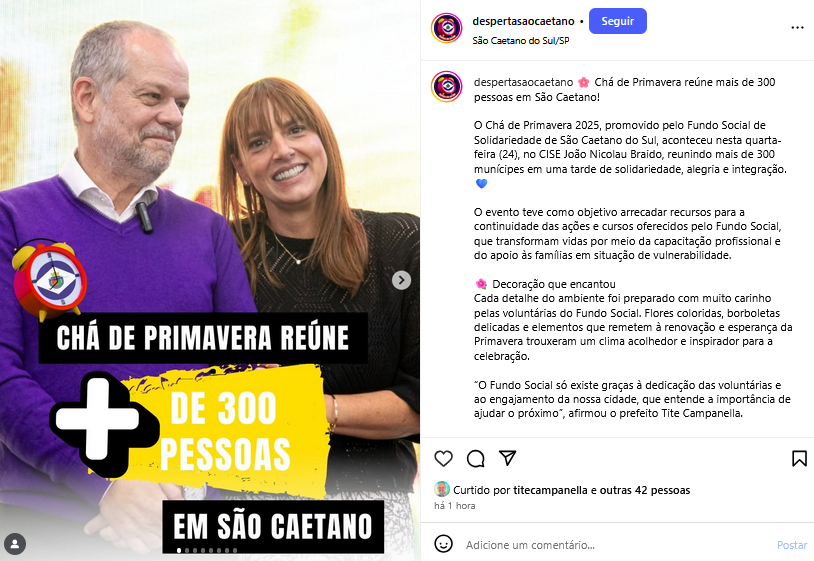
Task: Open despertasaocaetano profile picture in header
Action: coord(446,28)
